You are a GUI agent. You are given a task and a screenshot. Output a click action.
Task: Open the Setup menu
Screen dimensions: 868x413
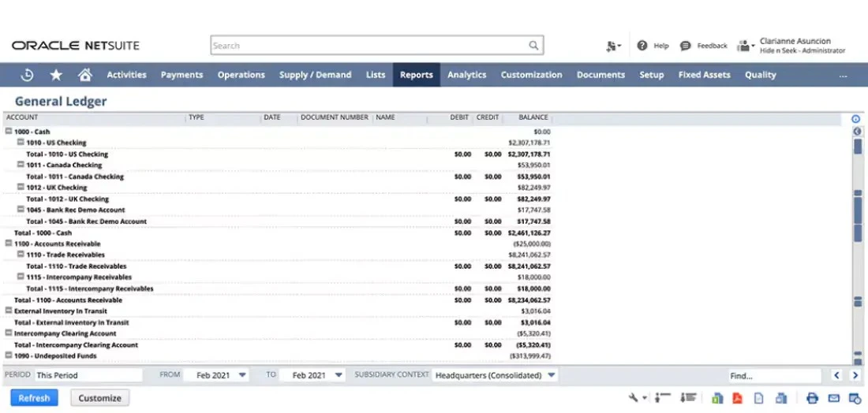pos(652,75)
